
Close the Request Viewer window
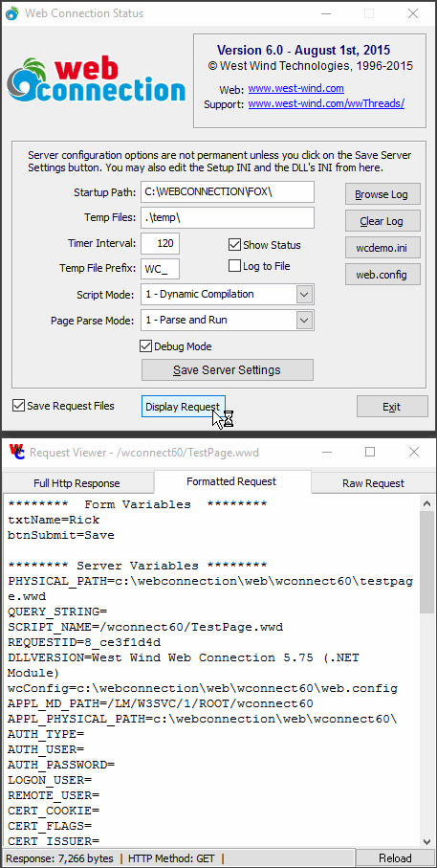[x=414, y=452]
